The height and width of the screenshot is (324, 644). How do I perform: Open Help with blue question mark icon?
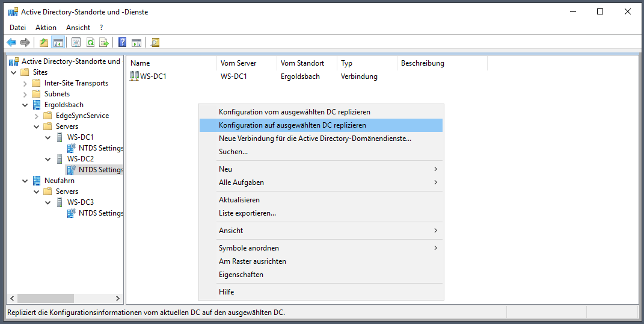click(122, 42)
